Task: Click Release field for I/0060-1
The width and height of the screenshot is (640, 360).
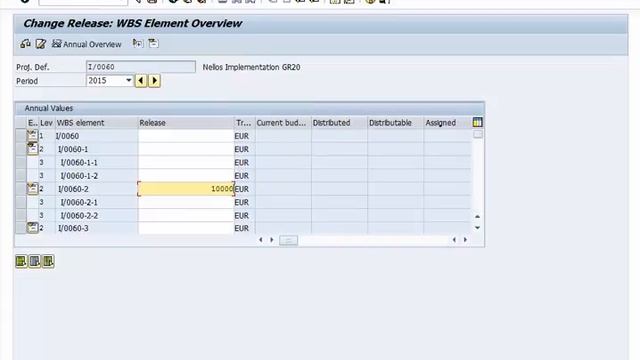Action: 186,149
